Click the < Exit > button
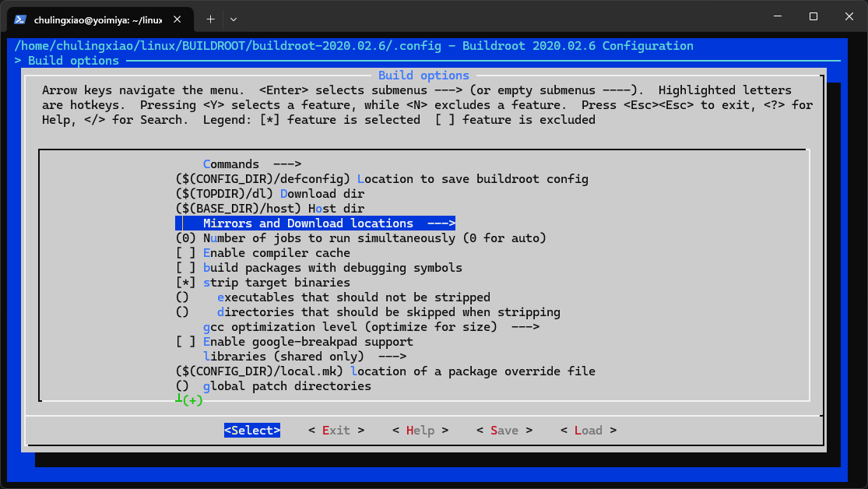This screenshot has width=868, height=489. click(x=336, y=431)
